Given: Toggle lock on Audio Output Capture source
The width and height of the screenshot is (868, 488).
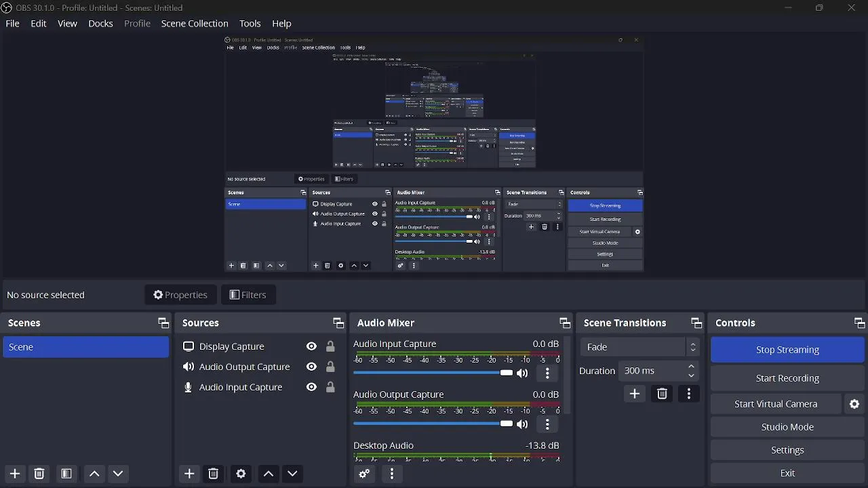Looking at the screenshot, I should 330,367.
